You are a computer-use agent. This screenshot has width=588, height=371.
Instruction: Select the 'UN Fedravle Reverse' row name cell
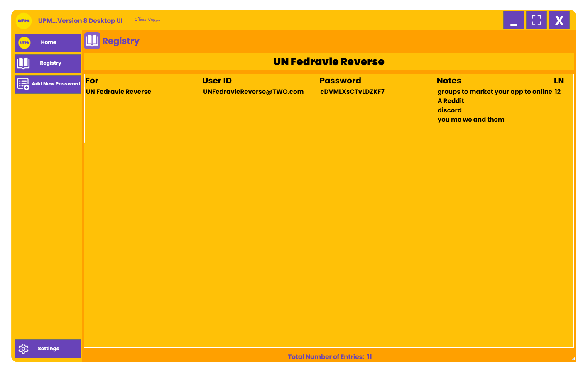[118, 92]
